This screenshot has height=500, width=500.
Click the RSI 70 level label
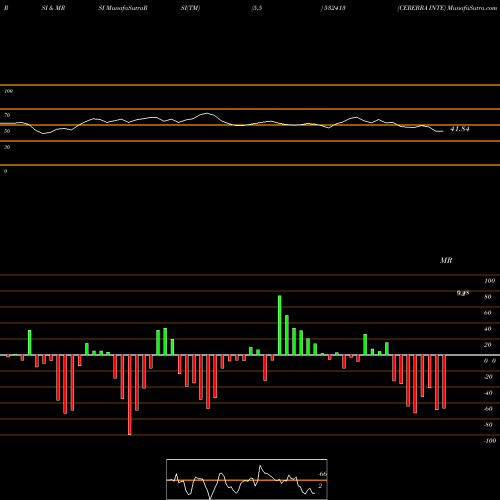click(x=7, y=115)
